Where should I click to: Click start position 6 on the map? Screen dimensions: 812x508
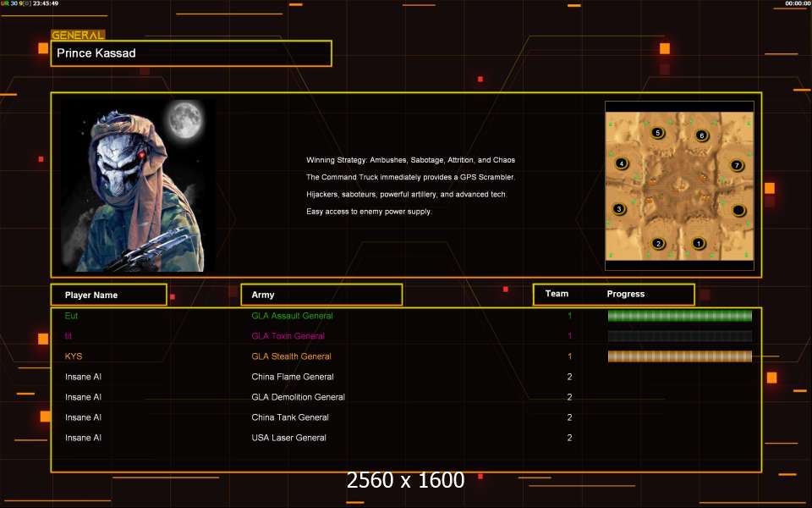702,135
